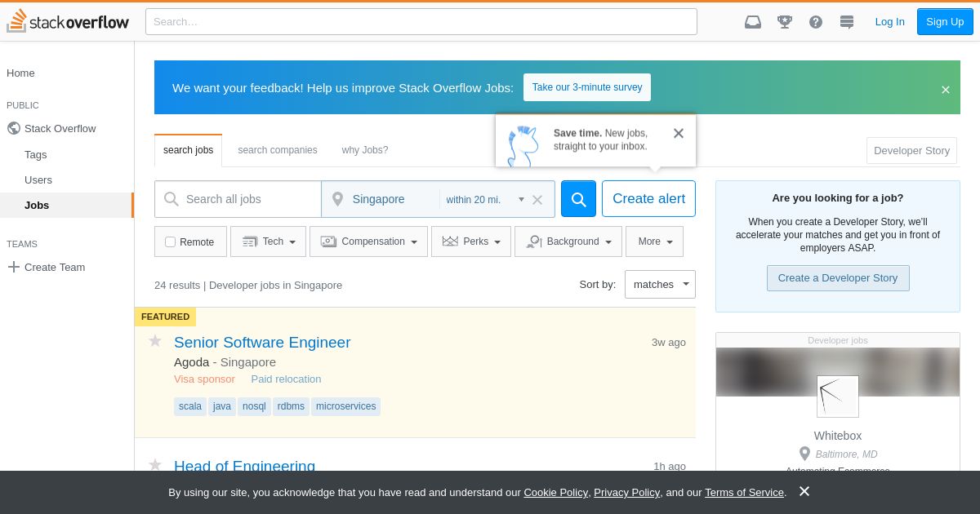Clear the Singapore location field
The width and height of the screenshot is (980, 514).
(x=537, y=200)
